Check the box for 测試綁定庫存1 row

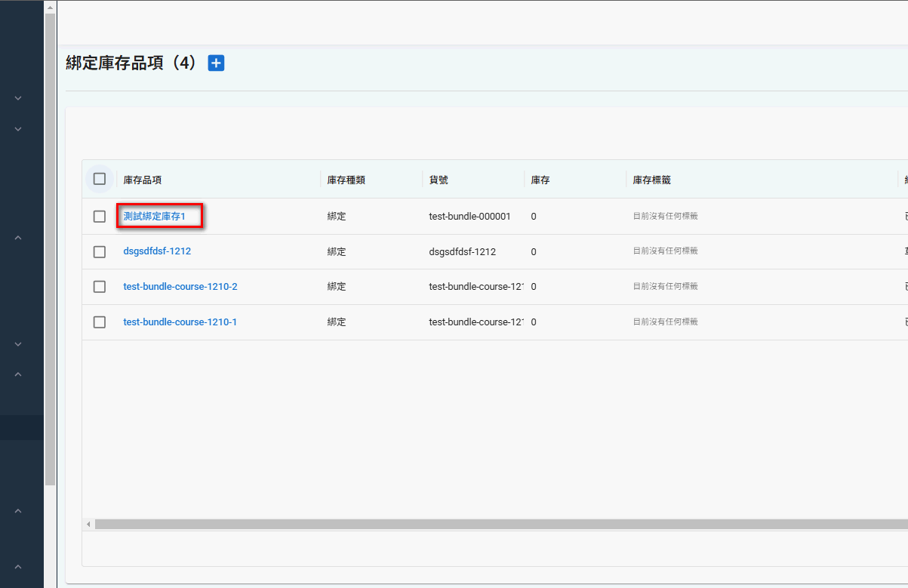pos(100,217)
